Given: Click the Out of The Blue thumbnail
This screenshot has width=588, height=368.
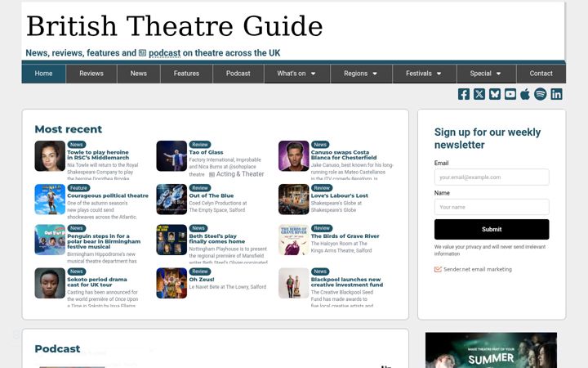Looking at the screenshot, I should tap(171, 199).
